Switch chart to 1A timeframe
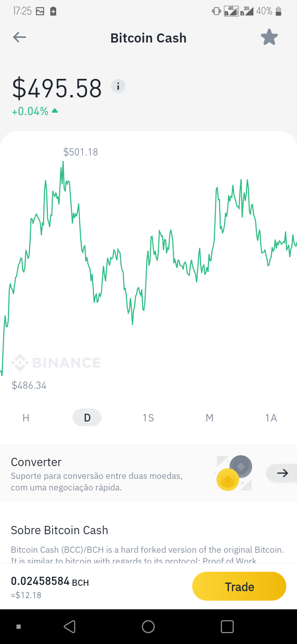 coord(271,418)
